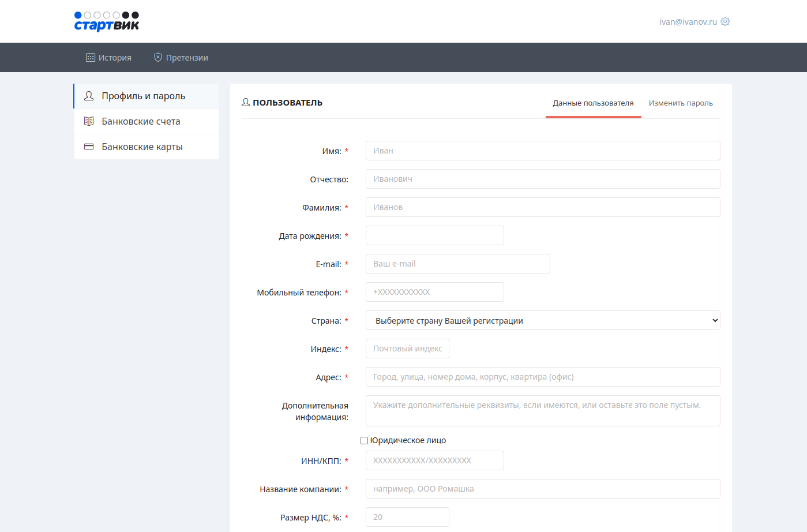The image size is (807, 532).
Task: Focus the Имя input field
Action: [x=542, y=151]
